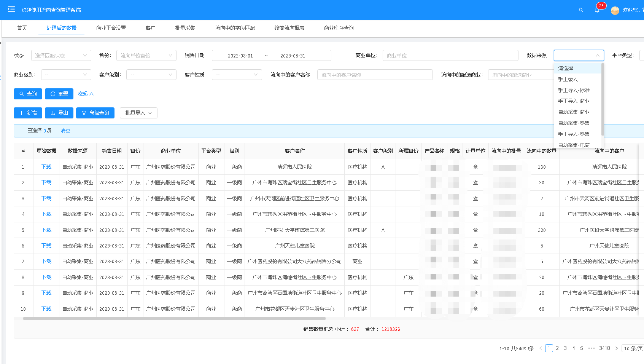Click the table horizontal scrollbar

tap(174, 319)
